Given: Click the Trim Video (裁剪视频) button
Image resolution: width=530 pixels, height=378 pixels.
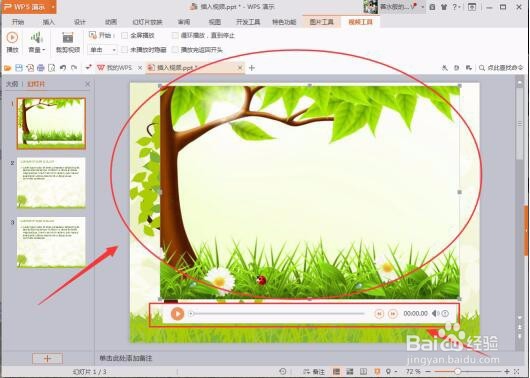Looking at the screenshot, I should point(68,42).
